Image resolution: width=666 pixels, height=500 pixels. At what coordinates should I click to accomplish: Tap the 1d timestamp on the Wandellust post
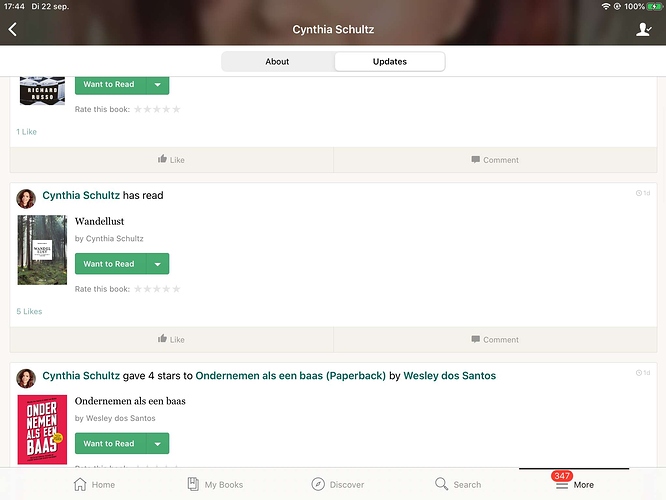point(643,193)
